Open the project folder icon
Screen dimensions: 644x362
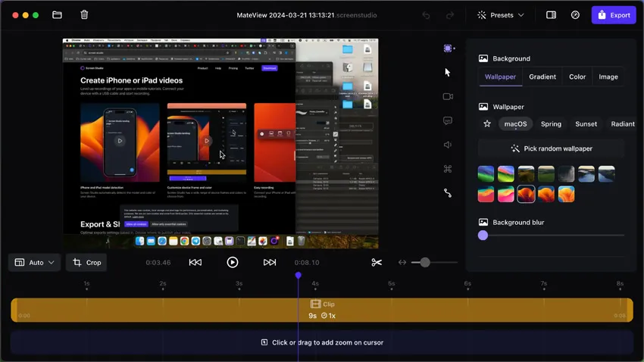coord(57,15)
